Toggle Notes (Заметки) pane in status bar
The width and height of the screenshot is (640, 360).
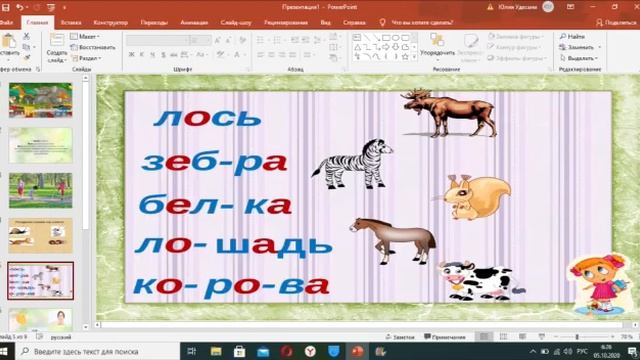point(400,337)
